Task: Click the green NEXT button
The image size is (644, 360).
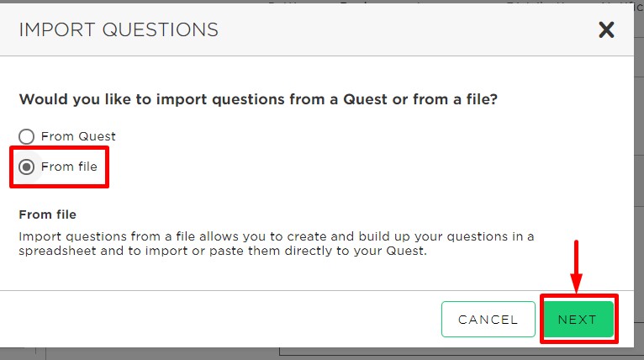Action: (578, 320)
